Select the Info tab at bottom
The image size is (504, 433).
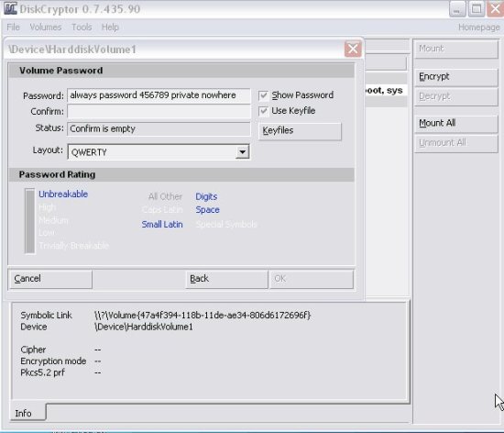(x=28, y=413)
